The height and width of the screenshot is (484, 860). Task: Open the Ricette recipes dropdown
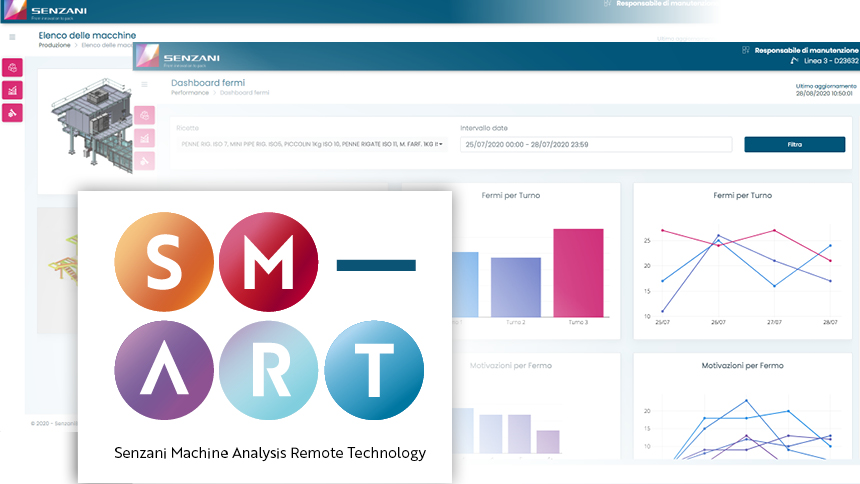tap(312, 144)
